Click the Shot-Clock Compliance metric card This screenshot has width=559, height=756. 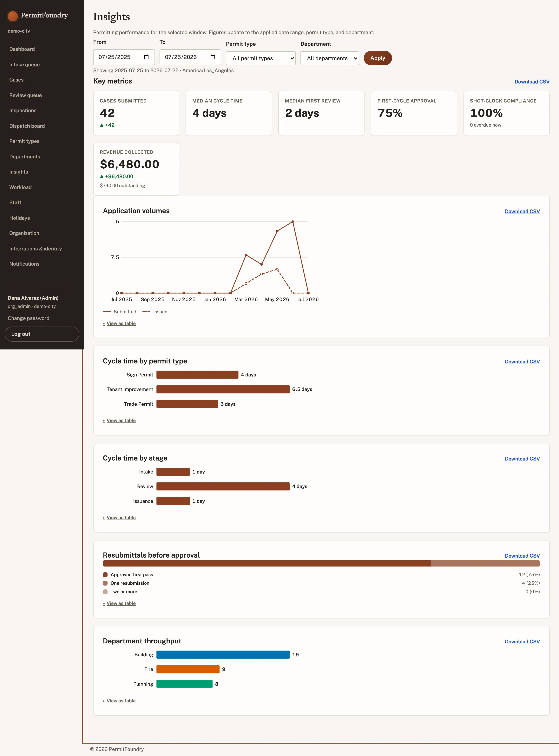tap(506, 113)
